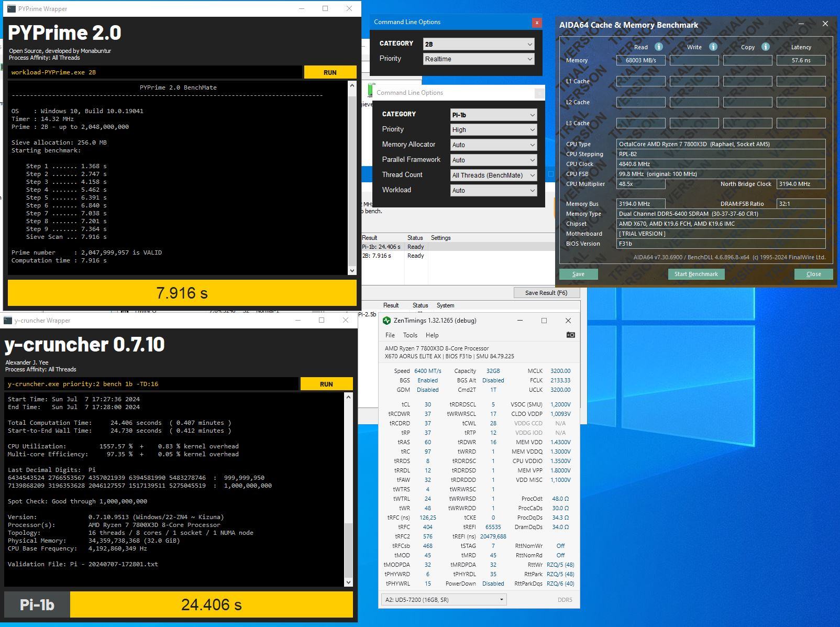Screen dimensions: 840x627
Task: Click the Memory Read 68003 MB/s field
Action: (x=640, y=60)
